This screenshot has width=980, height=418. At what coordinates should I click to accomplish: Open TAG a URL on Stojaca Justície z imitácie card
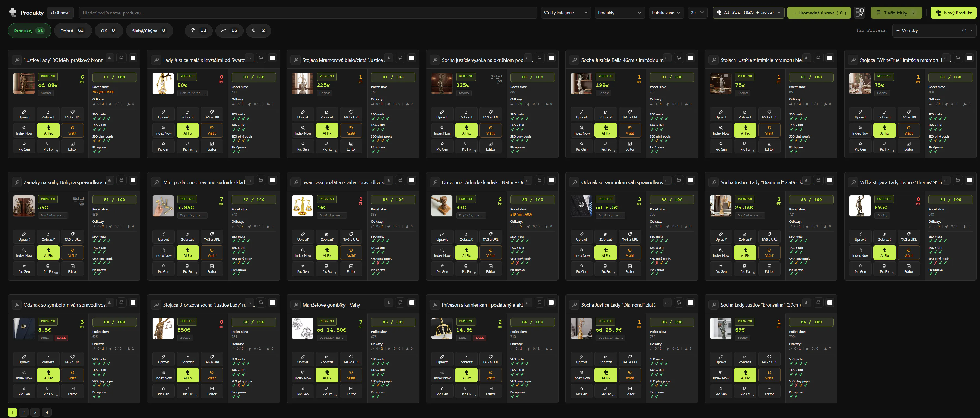[769, 114]
